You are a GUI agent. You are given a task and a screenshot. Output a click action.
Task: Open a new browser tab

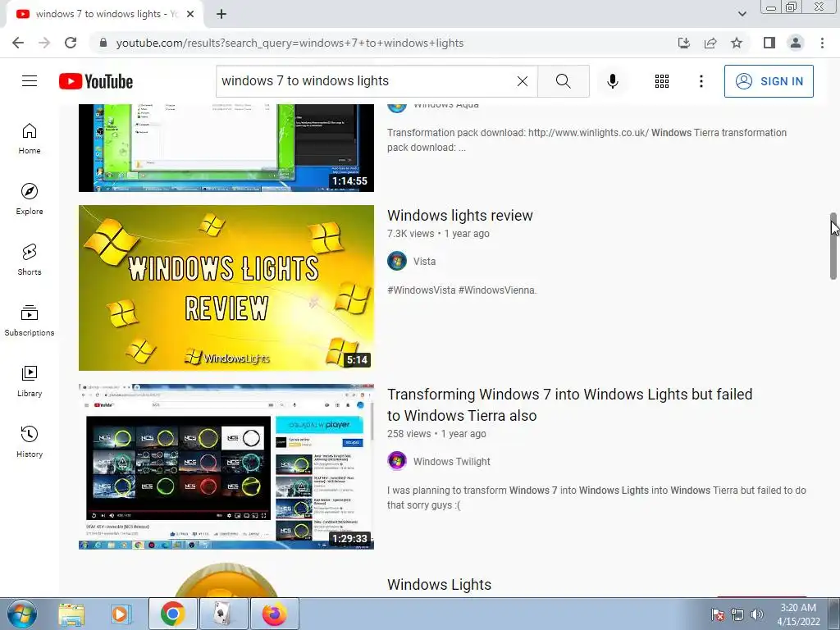(221, 14)
